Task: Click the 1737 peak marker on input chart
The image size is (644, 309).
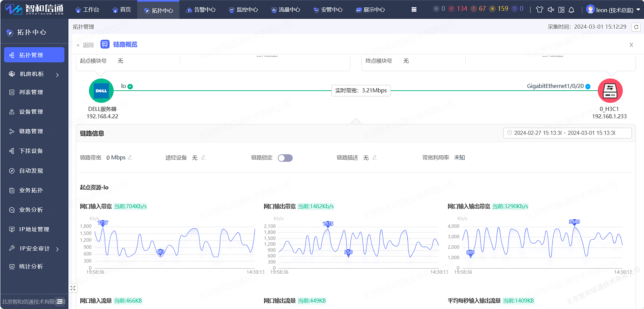Action: pyautogui.click(x=103, y=223)
